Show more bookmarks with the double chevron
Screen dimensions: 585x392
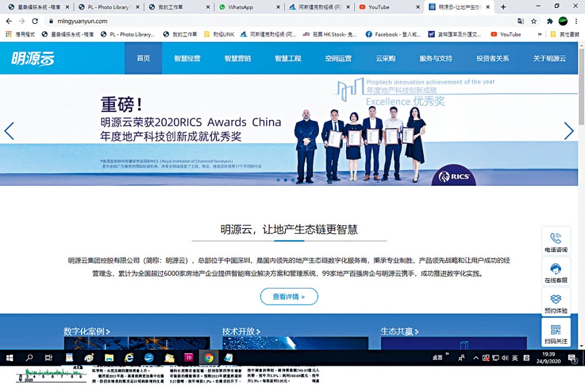[539, 34]
